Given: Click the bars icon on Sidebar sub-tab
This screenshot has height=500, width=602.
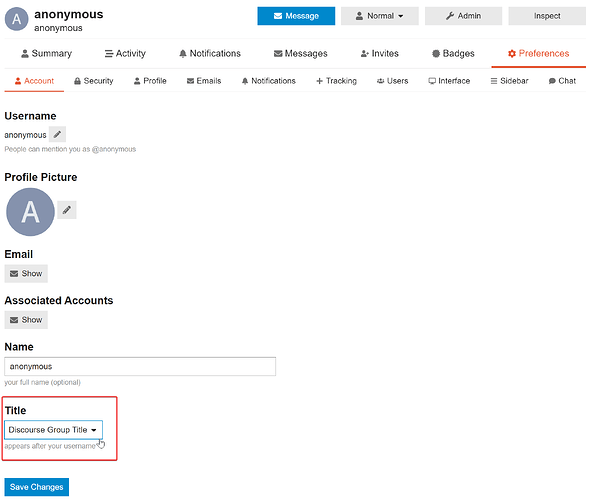Looking at the screenshot, I should pos(494,81).
